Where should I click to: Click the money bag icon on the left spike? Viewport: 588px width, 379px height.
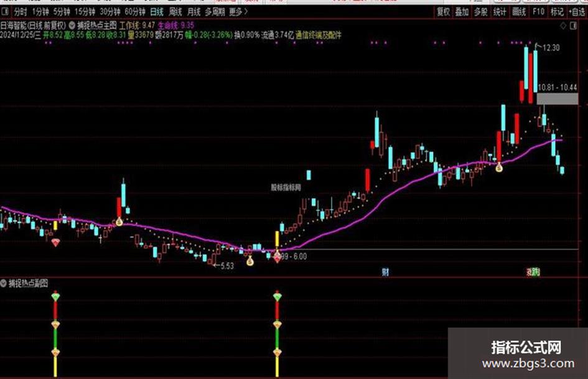point(119,222)
